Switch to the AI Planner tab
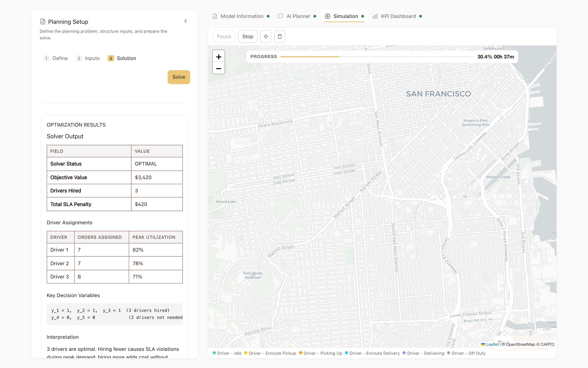Screen dimensions: 588x368 [x=297, y=16]
